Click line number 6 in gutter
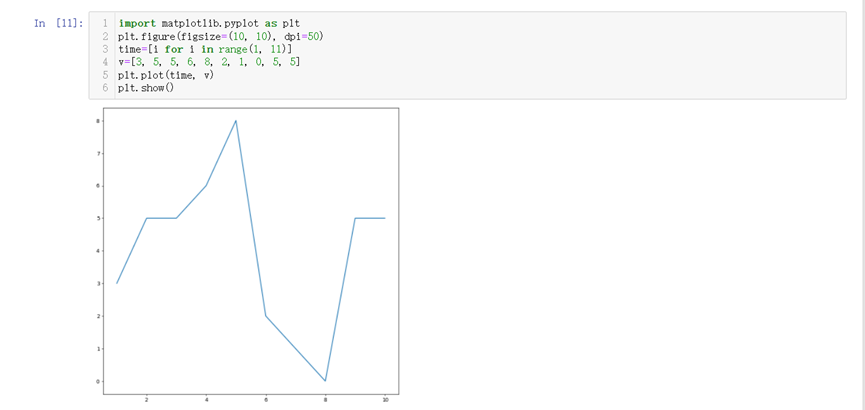The width and height of the screenshot is (865, 410). (105, 87)
